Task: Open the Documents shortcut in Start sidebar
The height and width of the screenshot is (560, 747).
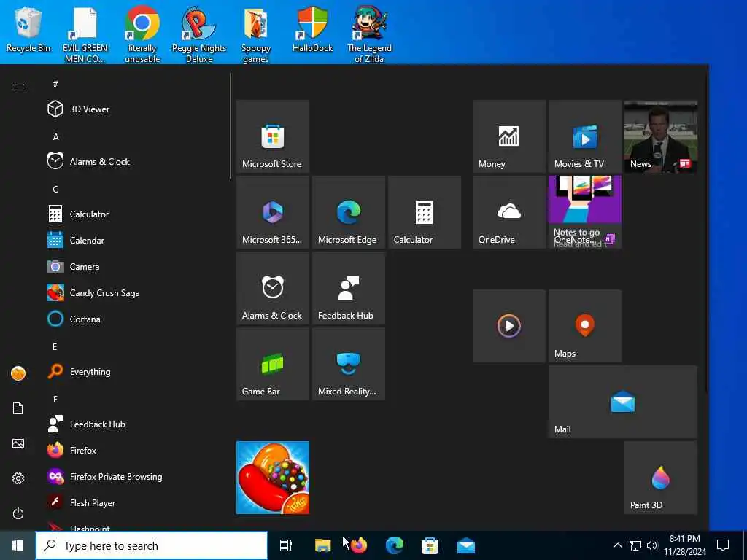Action: (x=18, y=408)
